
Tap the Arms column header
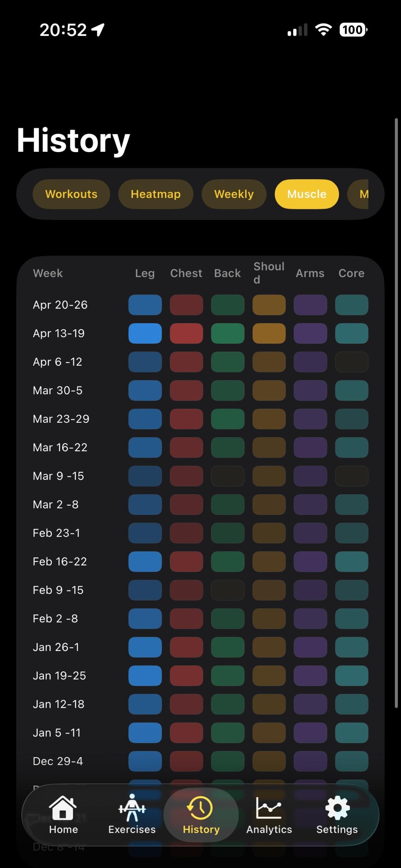pos(310,273)
